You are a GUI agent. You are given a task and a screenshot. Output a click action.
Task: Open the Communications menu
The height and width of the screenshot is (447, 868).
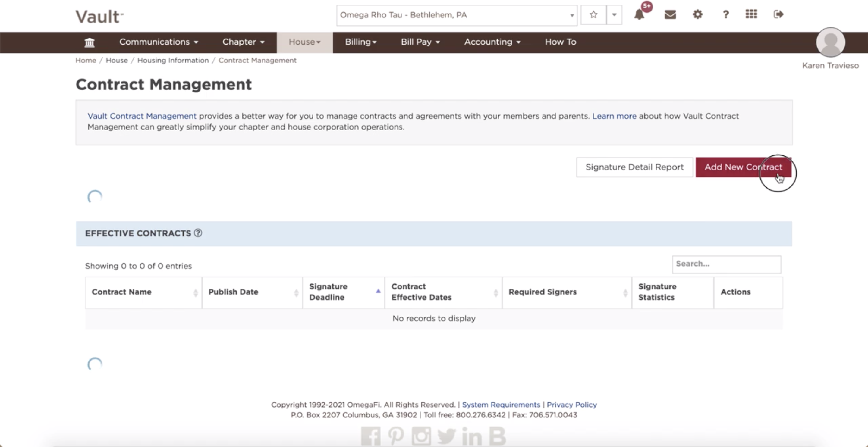tap(158, 42)
